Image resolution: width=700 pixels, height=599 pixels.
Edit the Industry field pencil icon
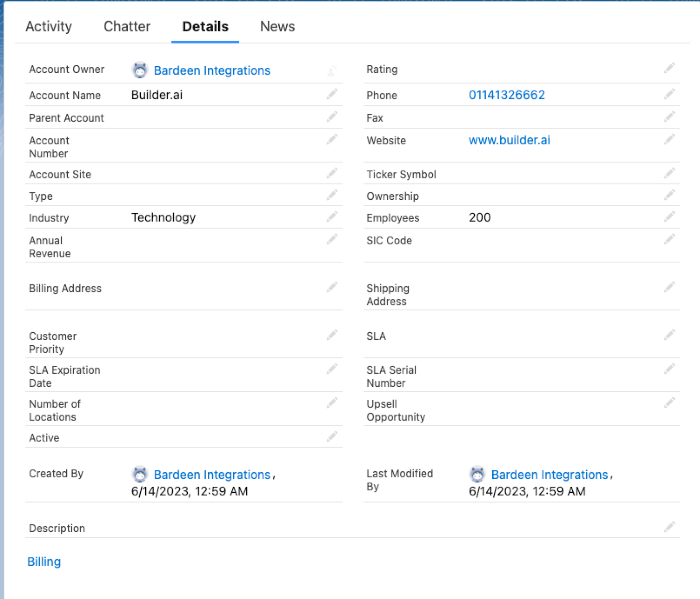click(332, 217)
